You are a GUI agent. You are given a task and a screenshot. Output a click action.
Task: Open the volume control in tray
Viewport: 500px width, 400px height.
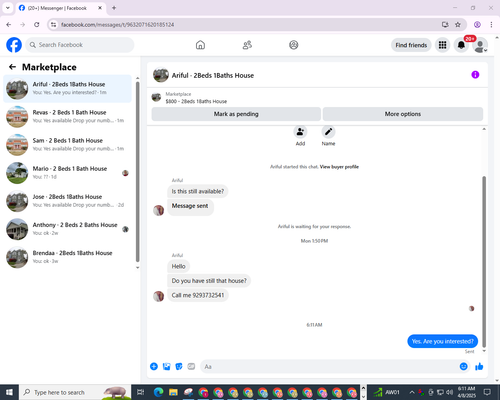click(x=450, y=392)
